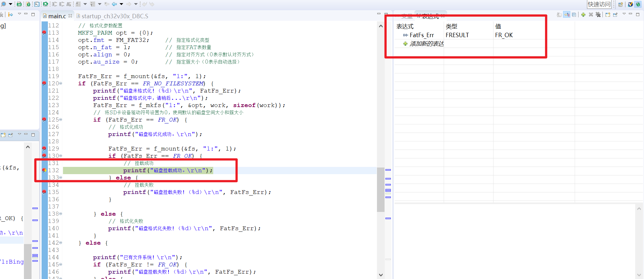The image size is (644, 279).
Task: Click the editor scroll up arrow
Action: coord(381,26)
